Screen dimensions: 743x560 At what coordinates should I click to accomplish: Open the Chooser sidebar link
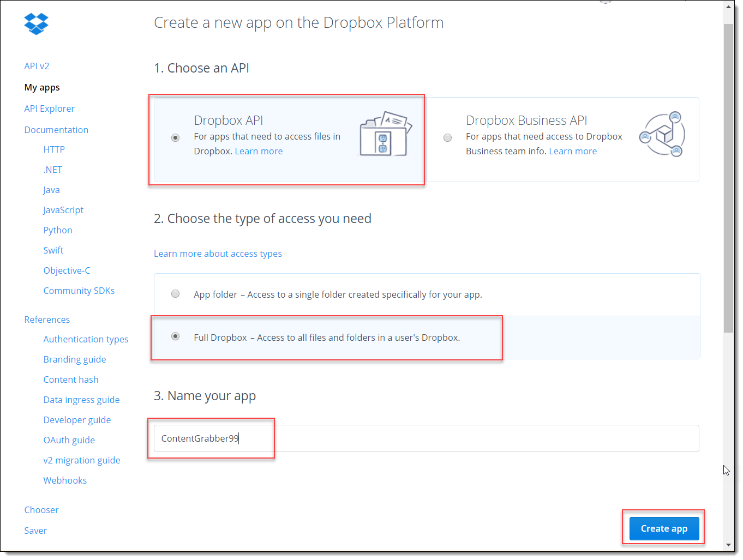click(41, 510)
